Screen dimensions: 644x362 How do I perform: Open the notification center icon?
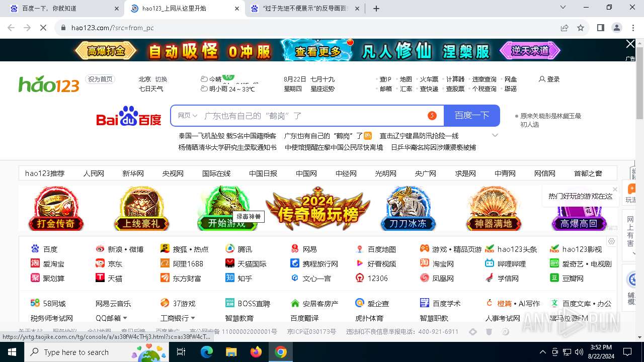click(627, 352)
